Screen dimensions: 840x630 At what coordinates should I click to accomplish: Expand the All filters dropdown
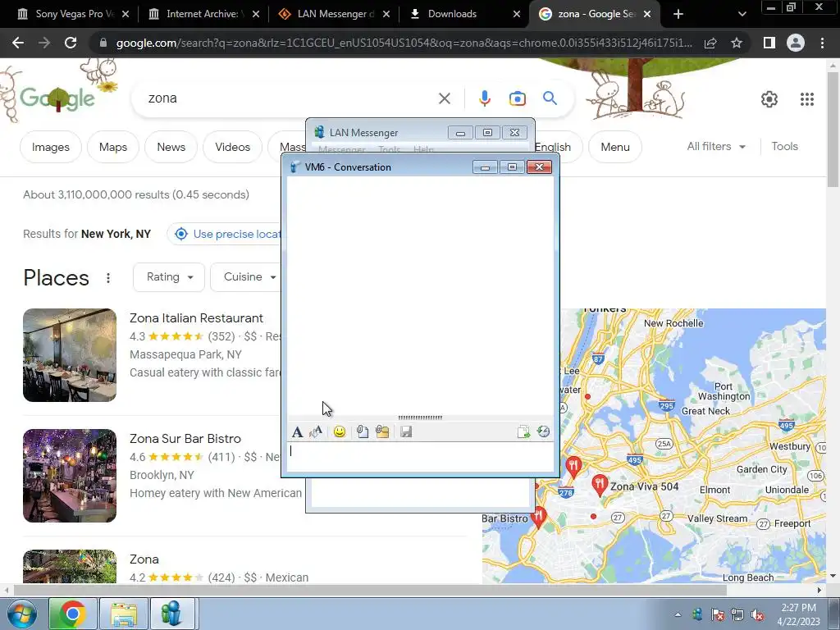click(715, 146)
